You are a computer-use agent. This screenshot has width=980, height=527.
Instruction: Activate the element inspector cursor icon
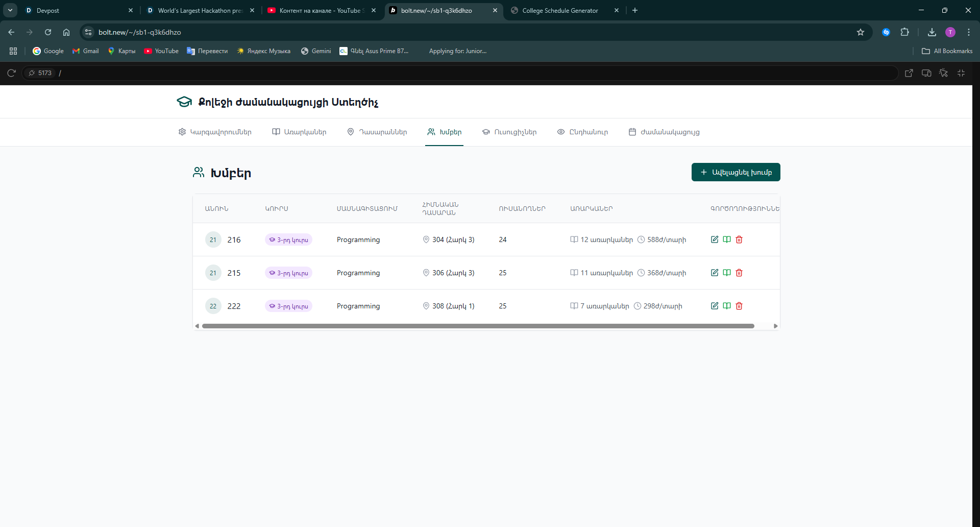click(944, 73)
